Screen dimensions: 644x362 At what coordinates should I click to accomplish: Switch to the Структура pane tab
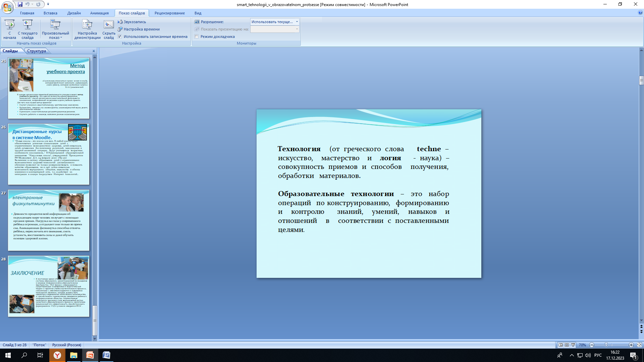point(37,51)
